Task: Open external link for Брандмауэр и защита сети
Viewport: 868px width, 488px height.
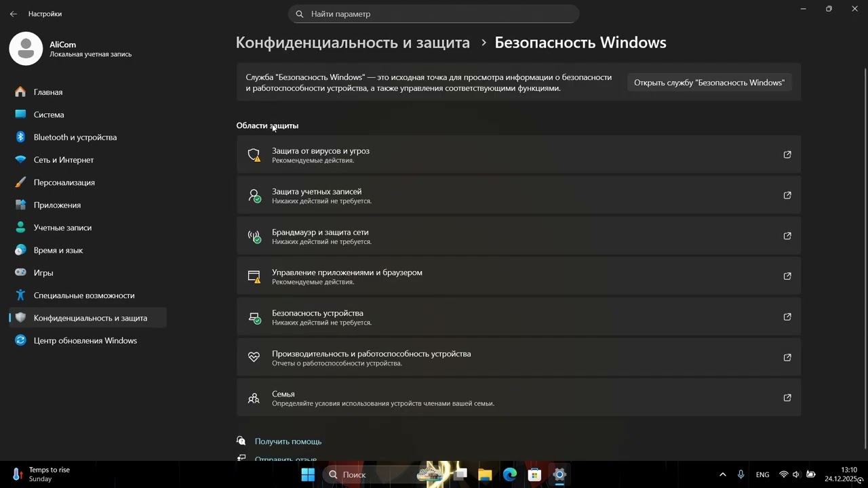Action: tap(787, 236)
